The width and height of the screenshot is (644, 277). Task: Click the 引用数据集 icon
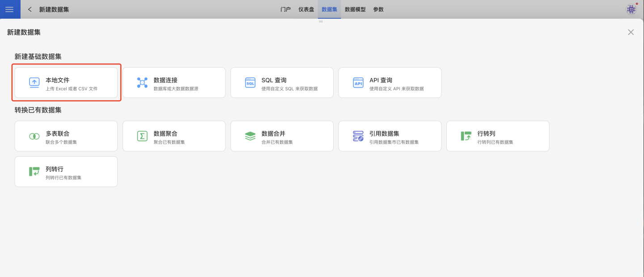pyautogui.click(x=358, y=136)
